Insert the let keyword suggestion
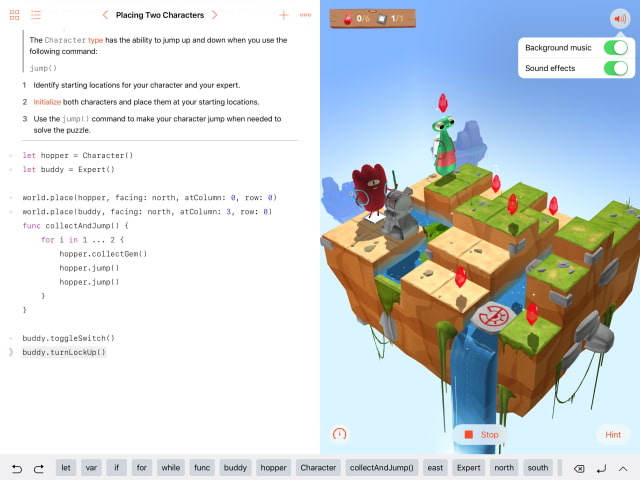Image resolution: width=640 pixels, height=480 pixels. [66, 468]
